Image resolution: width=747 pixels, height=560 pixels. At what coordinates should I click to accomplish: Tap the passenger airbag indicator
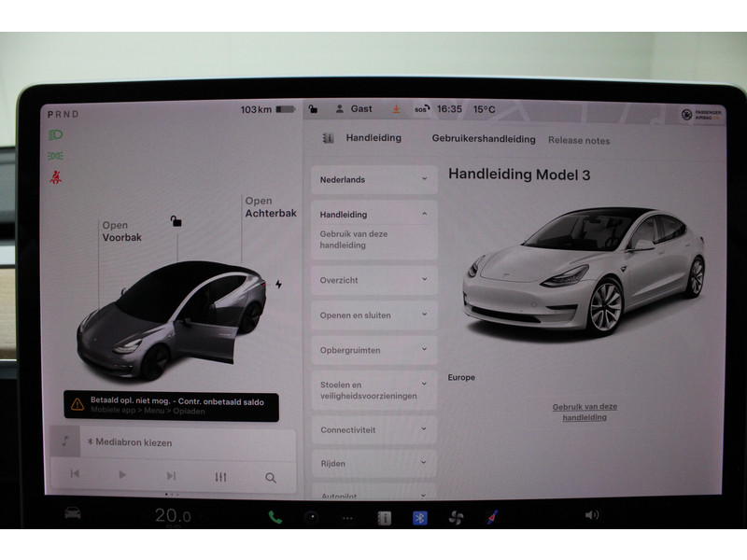pyautogui.click(x=701, y=115)
